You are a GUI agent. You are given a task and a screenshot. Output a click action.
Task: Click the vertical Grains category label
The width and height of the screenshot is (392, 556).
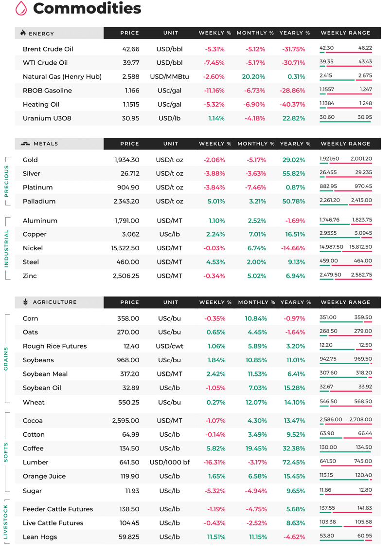[6, 359]
